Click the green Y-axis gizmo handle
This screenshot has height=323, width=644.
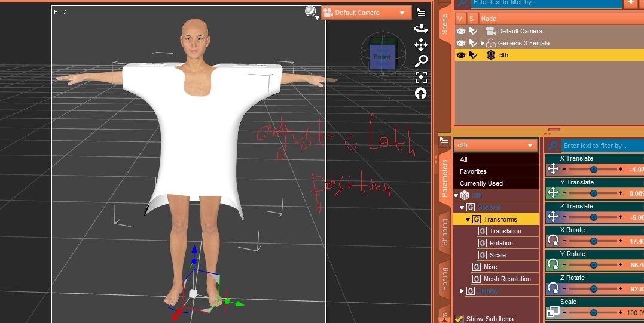click(237, 303)
